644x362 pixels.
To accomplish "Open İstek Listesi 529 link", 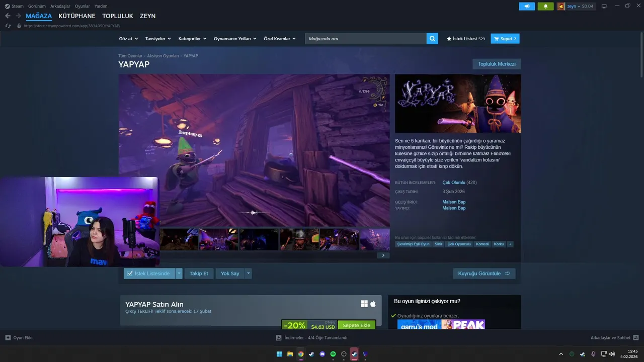I will pyautogui.click(x=466, y=39).
